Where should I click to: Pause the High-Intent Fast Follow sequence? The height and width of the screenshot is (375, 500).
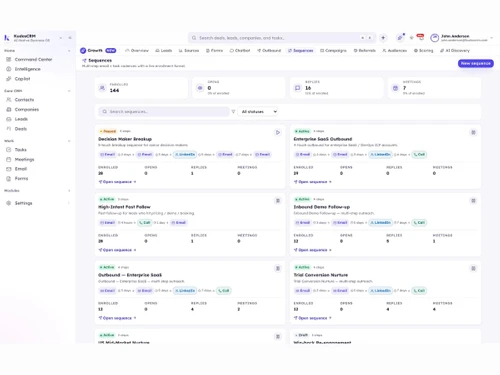click(x=278, y=200)
